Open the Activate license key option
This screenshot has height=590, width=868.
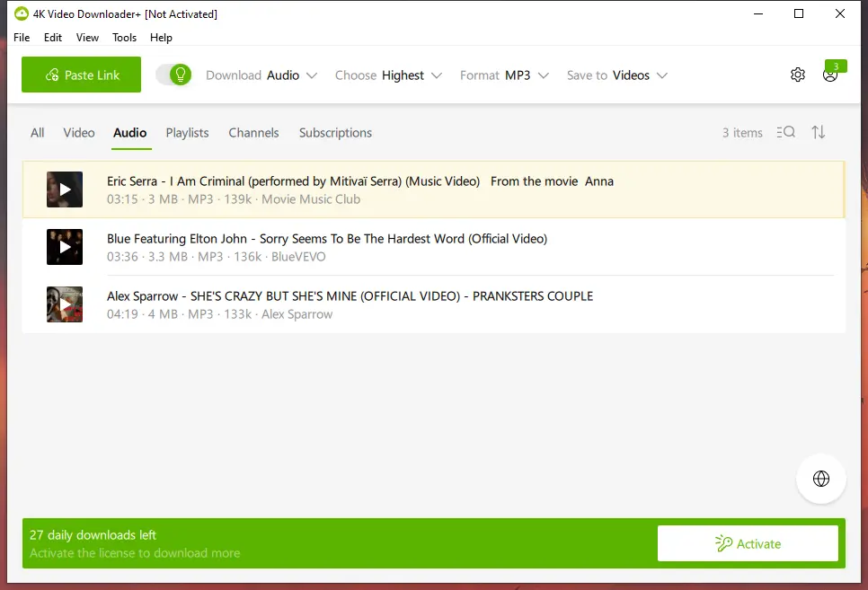tap(747, 542)
